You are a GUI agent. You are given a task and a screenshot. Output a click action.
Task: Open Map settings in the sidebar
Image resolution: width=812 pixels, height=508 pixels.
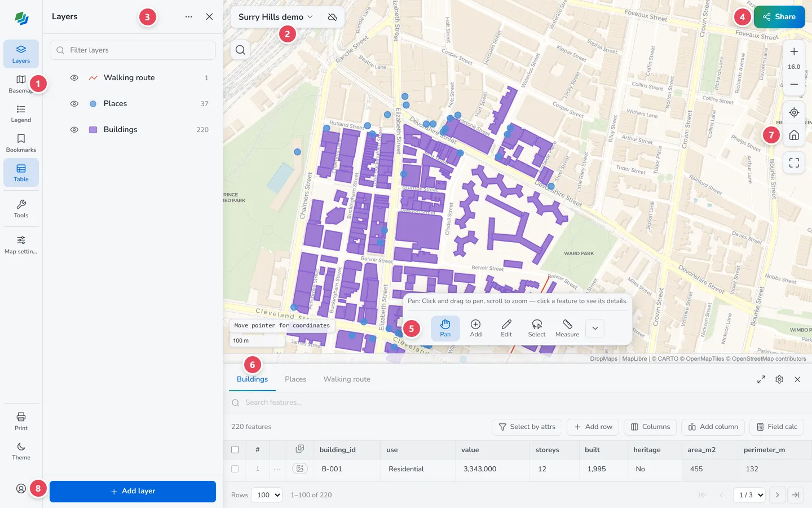pos(21,244)
